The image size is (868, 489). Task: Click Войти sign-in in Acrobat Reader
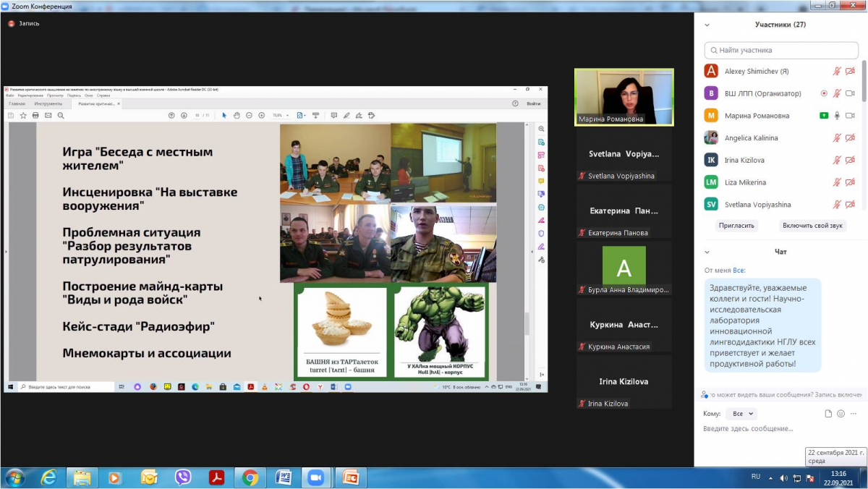(x=533, y=103)
